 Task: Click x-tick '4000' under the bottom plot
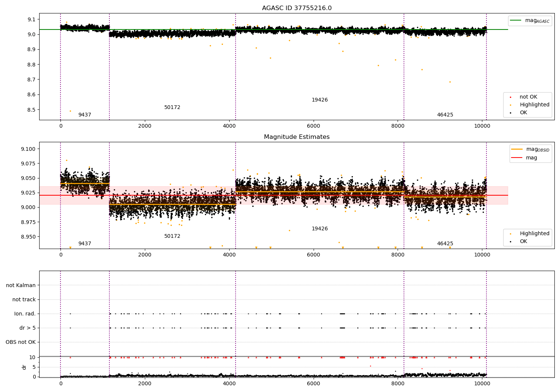(229, 384)
